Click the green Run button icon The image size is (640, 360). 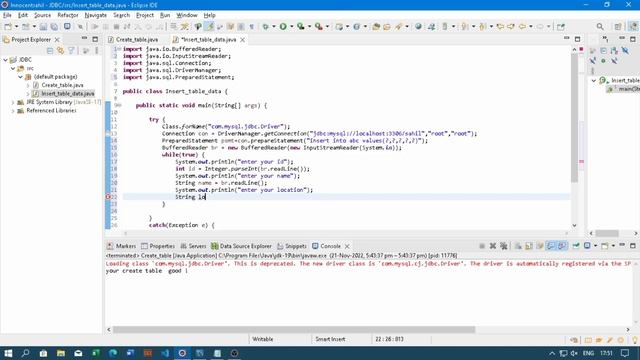(283, 27)
